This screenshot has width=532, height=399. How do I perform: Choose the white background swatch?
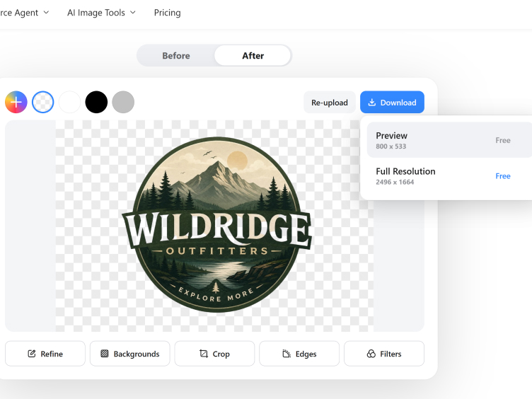pos(69,102)
